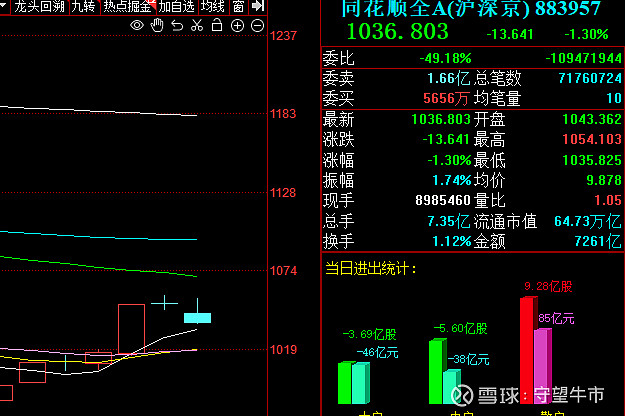This screenshot has height=416, width=625.
Task: Click the 最低 value 1035.825
Action: click(592, 160)
